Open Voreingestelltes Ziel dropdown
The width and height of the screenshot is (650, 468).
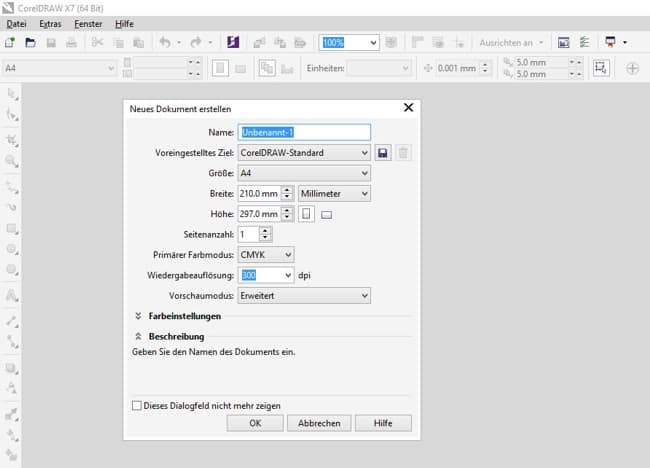tap(304, 153)
